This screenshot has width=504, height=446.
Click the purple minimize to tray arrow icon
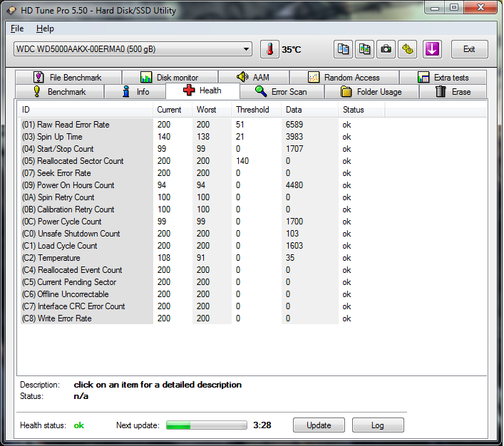pos(432,49)
